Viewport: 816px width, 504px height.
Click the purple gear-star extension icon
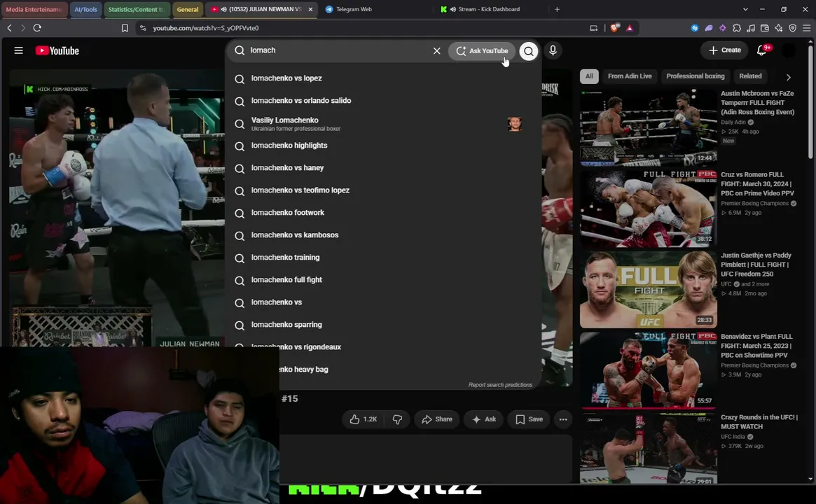point(723,28)
